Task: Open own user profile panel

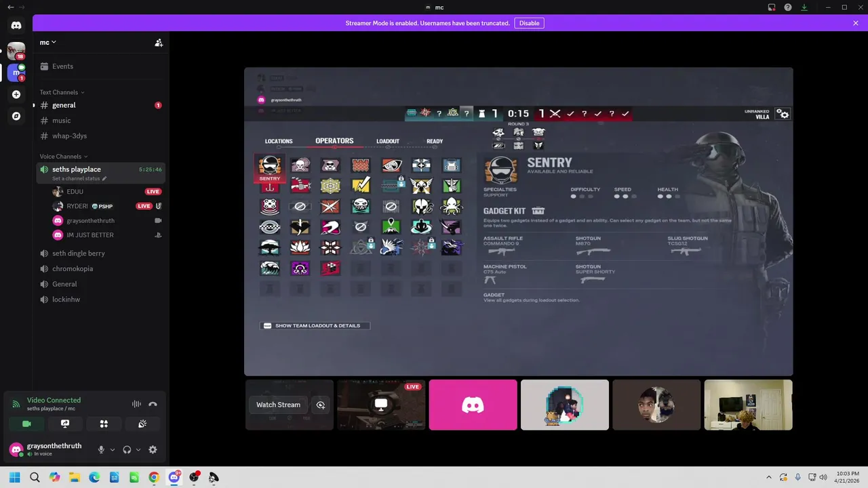Action: click(x=49, y=449)
